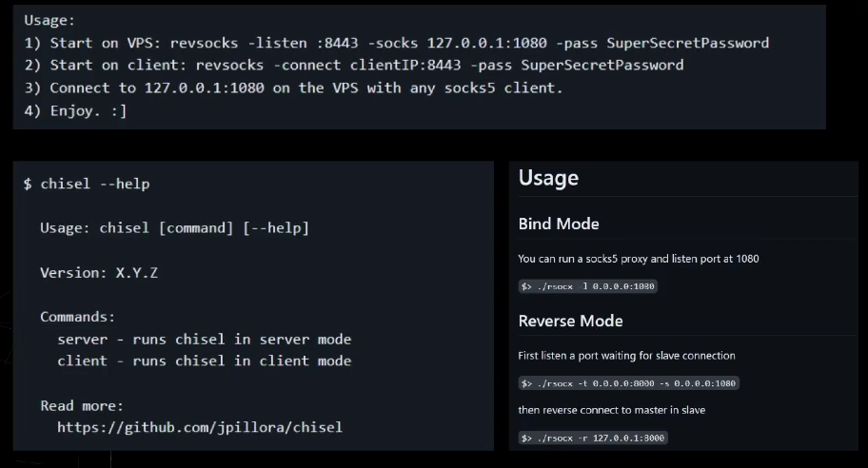This screenshot has height=468, width=868.
Task: Click the 'then reverse connect to master' sentence
Action: 612,411
